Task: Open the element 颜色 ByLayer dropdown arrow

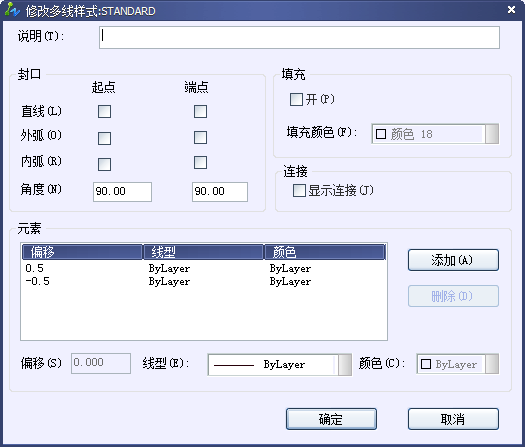Action: (492, 364)
